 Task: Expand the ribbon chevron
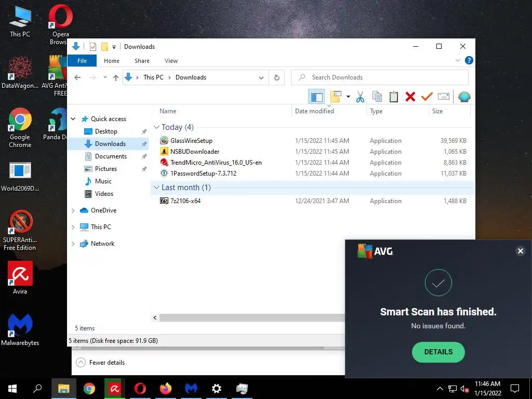457,60
